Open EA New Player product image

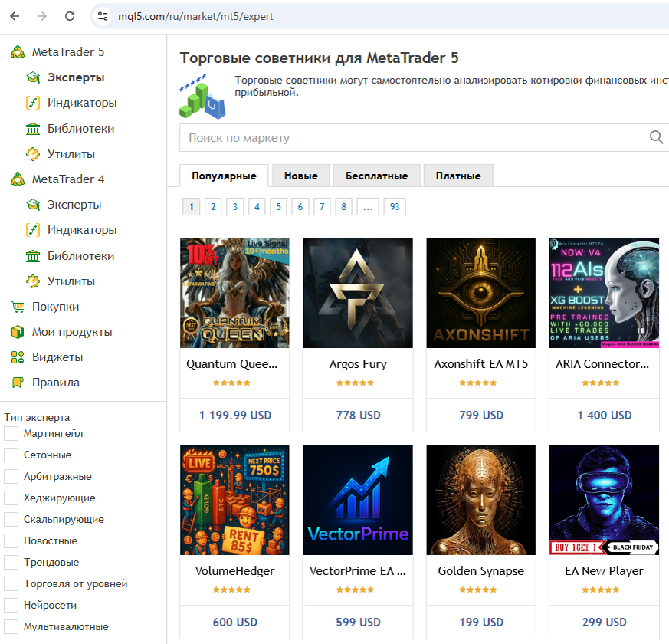point(604,500)
